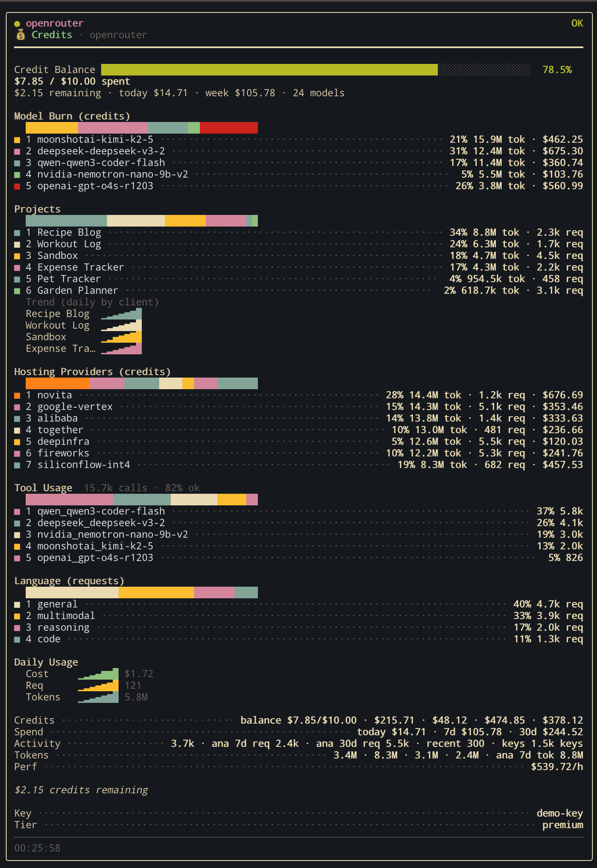The width and height of the screenshot is (597, 868).
Task: Click the Spend summary row label
Action: tap(29, 732)
